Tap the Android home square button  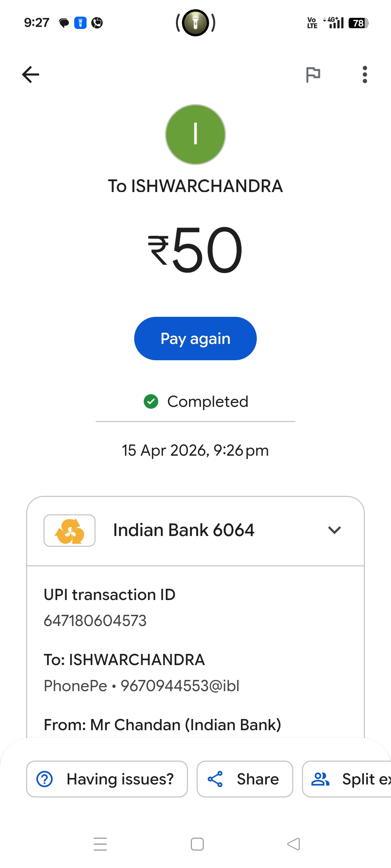pyautogui.click(x=197, y=844)
